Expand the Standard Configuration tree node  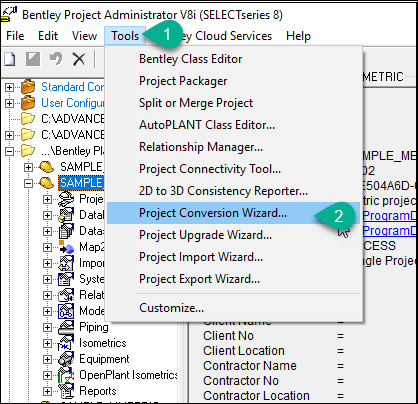pos(9,87)
